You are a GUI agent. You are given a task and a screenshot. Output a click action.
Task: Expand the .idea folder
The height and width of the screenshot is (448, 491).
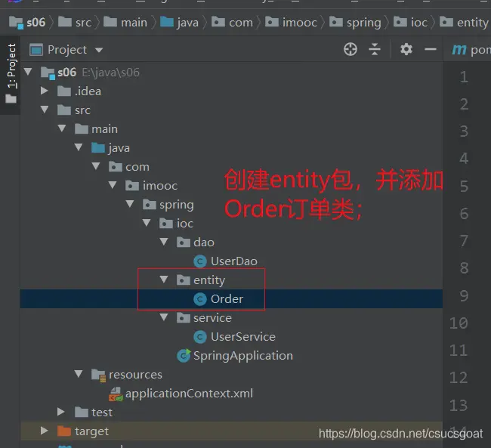(44, 91)
